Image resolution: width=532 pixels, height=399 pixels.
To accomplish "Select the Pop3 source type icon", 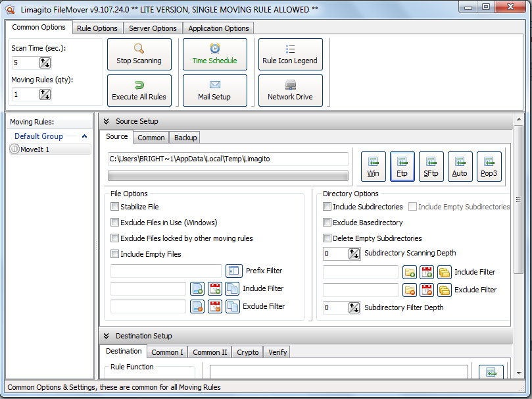I will tap(489, 167).
